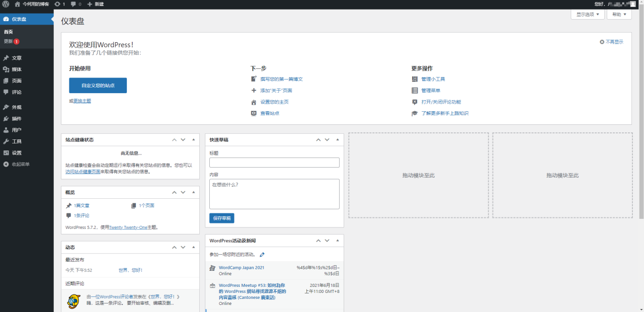
Task: Open the 1个页面 link in 概览
Action: click(146, 205)
